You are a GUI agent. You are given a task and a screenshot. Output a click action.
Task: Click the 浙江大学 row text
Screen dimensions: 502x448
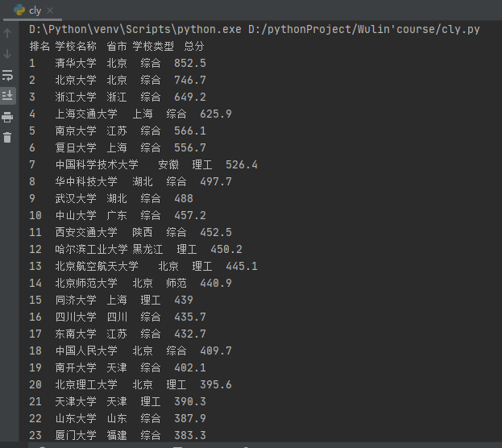coord(118,97)
